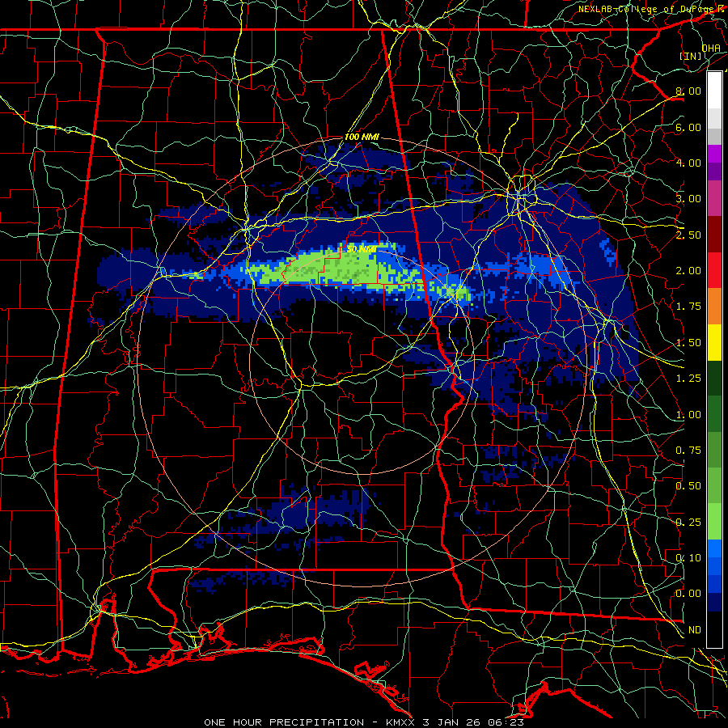
Task: Click the 0.10 legend value
Action: (x=688, y=558)
